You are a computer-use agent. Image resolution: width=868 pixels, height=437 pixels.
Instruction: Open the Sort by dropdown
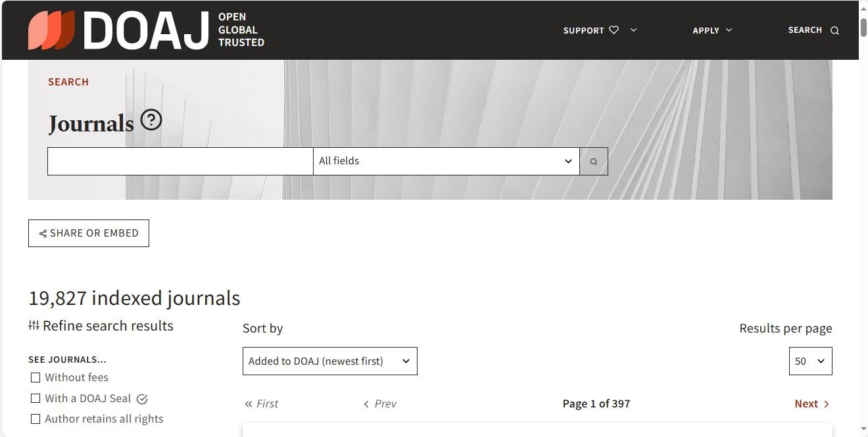coord(330,361)
